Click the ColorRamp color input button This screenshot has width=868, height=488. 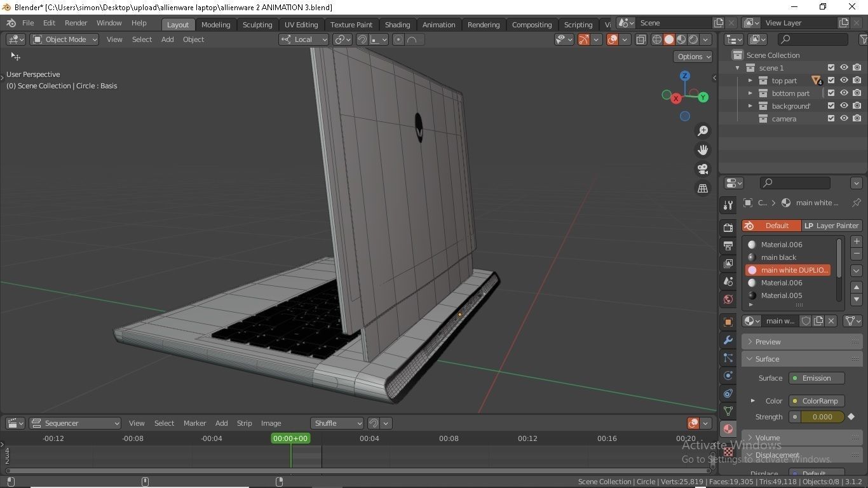(x=817, y=401)
